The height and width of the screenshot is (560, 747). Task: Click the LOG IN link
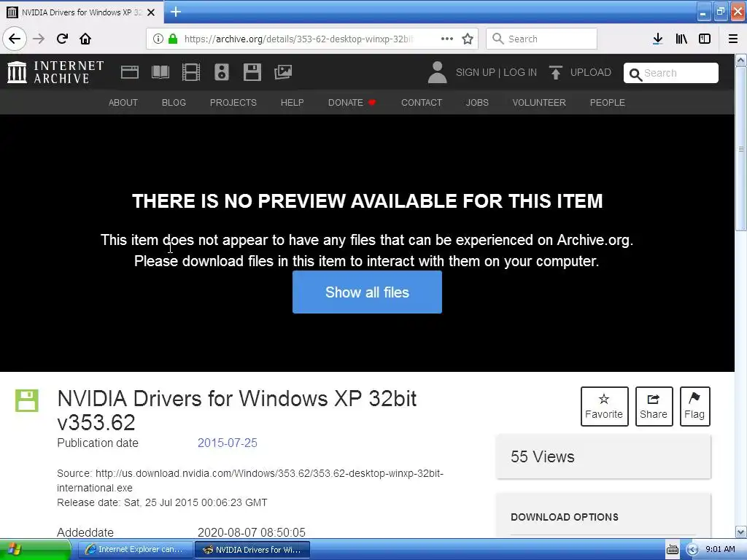520,72
